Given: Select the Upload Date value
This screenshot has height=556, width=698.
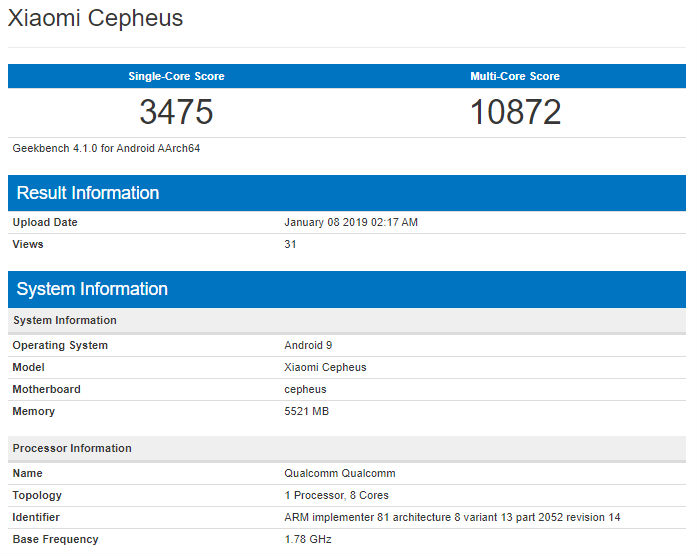Looking at the screenshot, I should coord(351,222).
